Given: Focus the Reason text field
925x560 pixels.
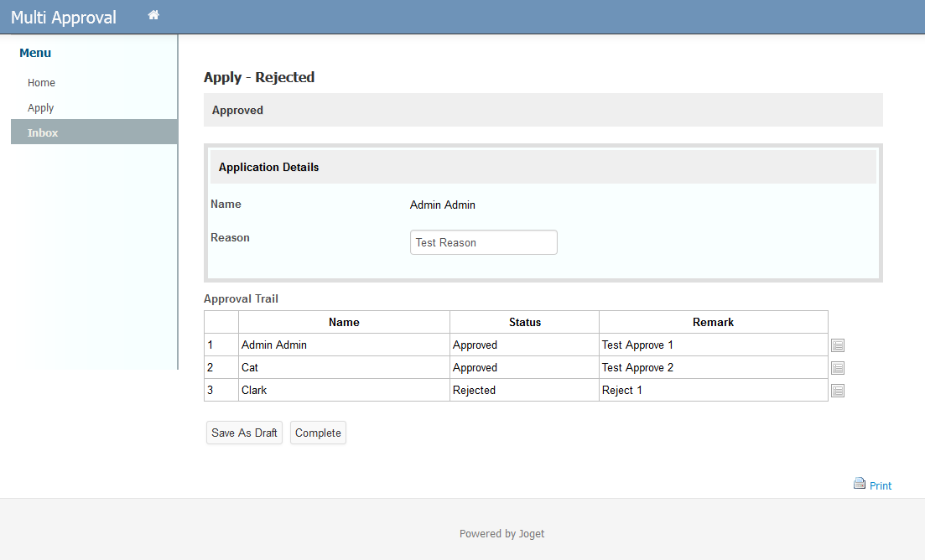Looking at the screenshot, I should point(483,242).
